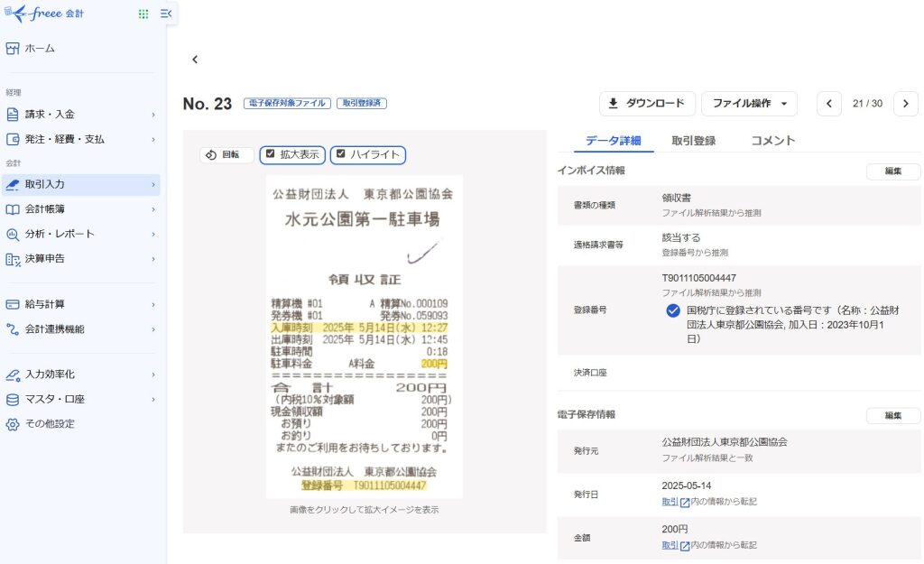Click the download arrow icon
This screenshot has height=564, width=924.
click(x=613, y=103)
